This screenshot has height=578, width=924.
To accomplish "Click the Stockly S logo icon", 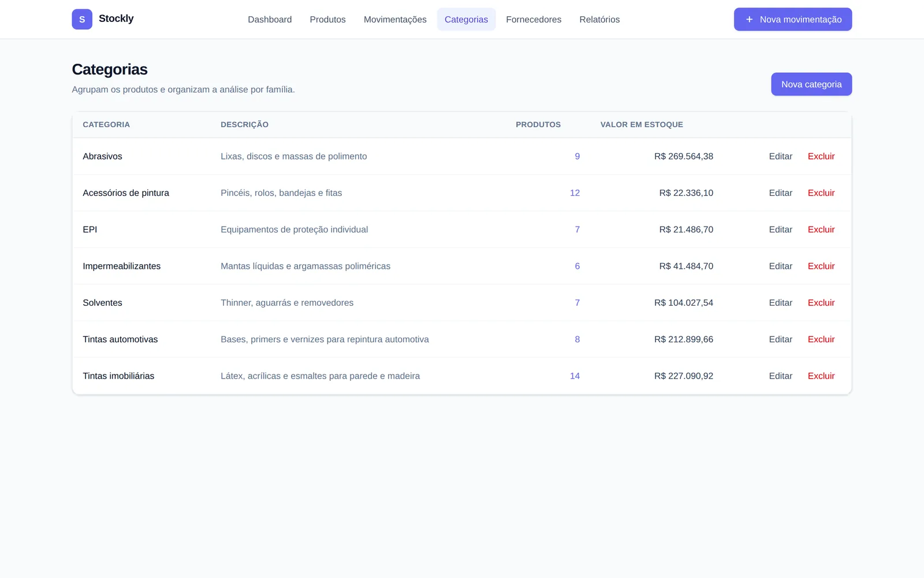I will click(x=82, y=19).
